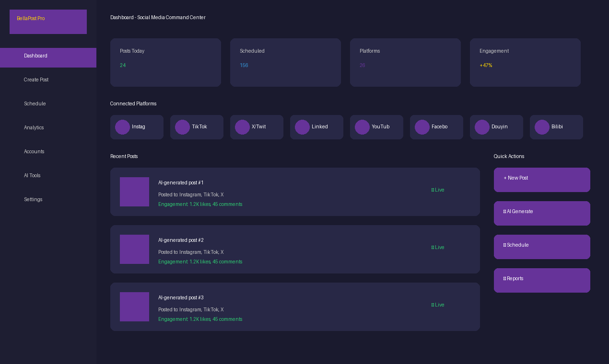This screenshot has height=364, width=609.
Task: Open the Analytics section
Action: 34,127
